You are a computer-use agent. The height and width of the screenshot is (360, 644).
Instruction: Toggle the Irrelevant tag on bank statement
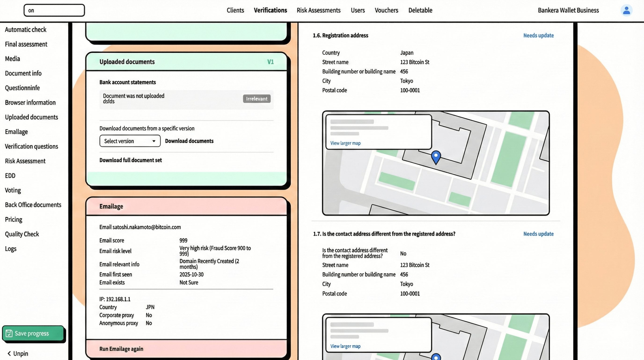point(256,99)
